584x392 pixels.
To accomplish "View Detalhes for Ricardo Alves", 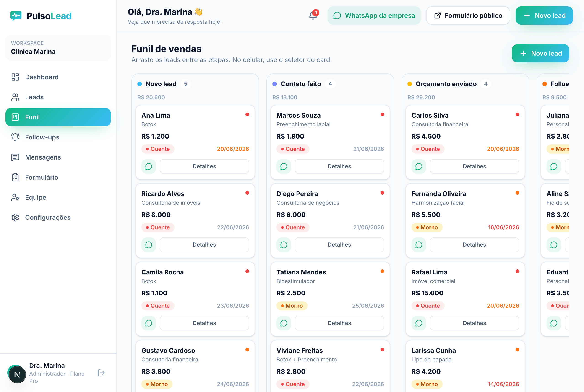I will tap(204, 245).
